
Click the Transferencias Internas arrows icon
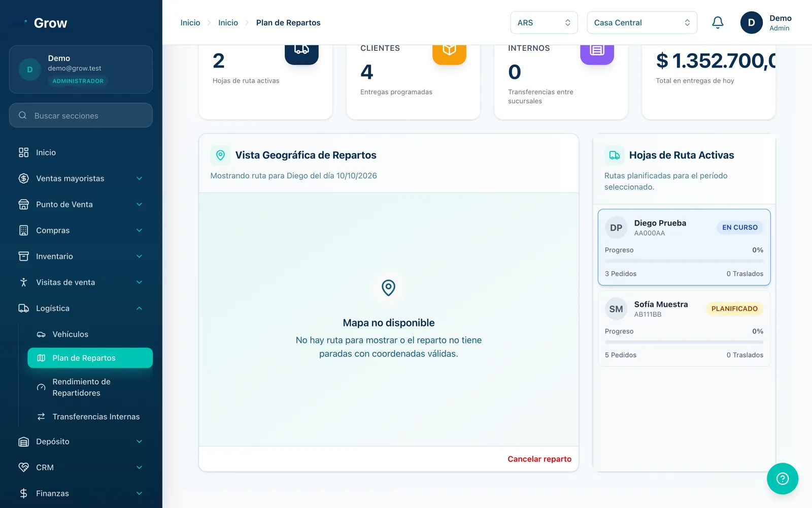click(x=41, y=417)
